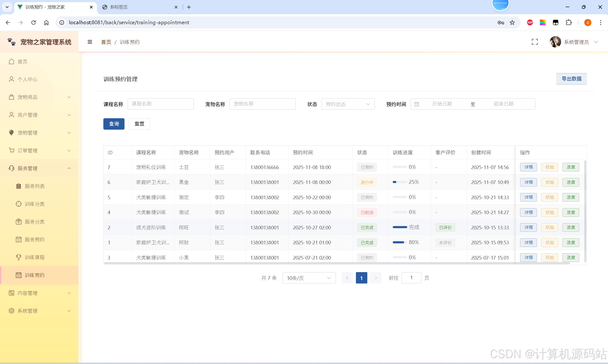Expand the 宠物用品 sidebar menu

(x=39, y=97)
